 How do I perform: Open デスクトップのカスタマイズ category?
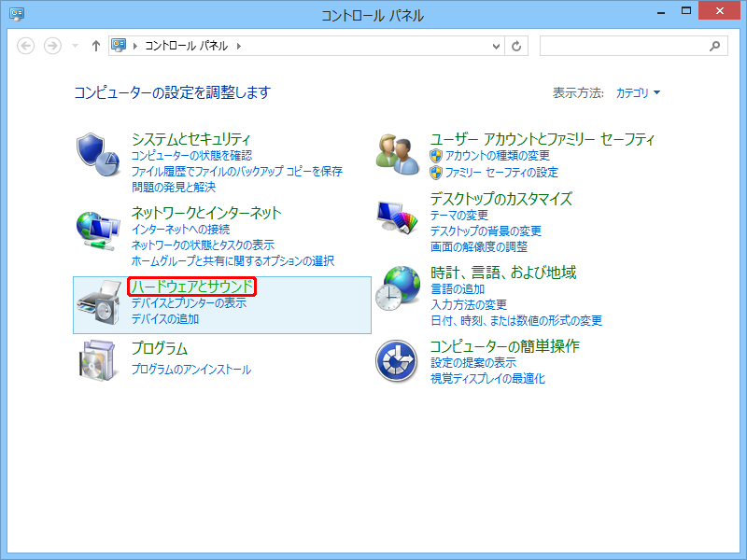tap(501, 199)
